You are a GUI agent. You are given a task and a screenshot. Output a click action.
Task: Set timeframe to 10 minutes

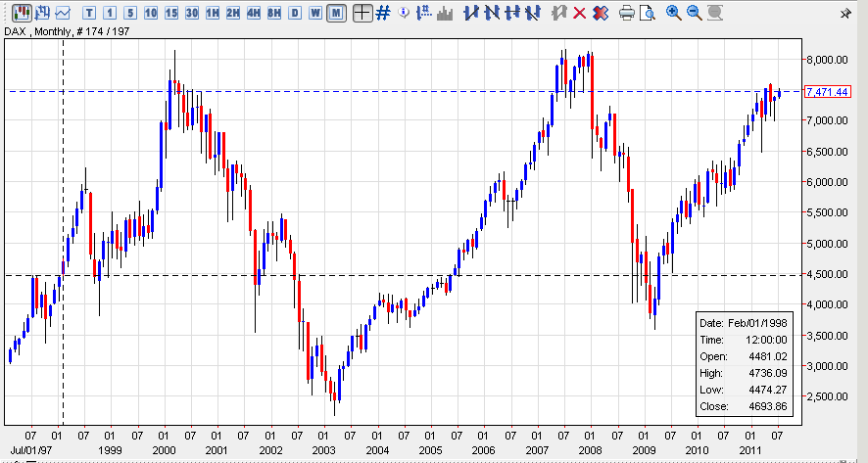coord(151,13)
